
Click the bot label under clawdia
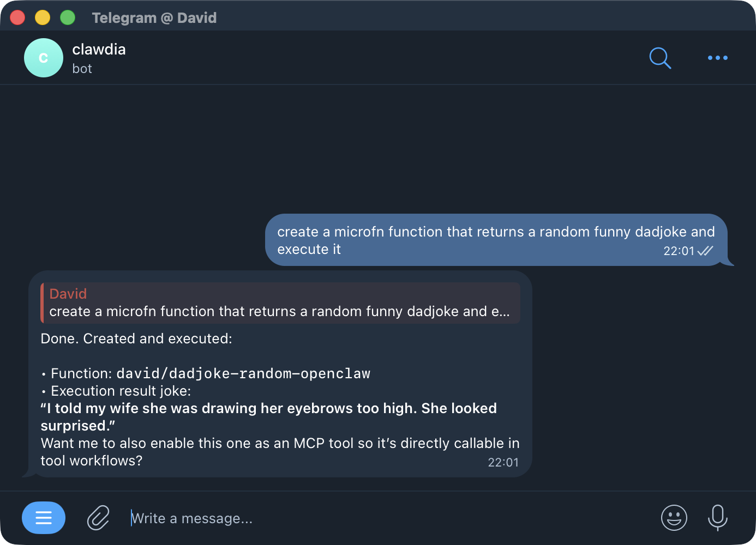pos(82,69)
